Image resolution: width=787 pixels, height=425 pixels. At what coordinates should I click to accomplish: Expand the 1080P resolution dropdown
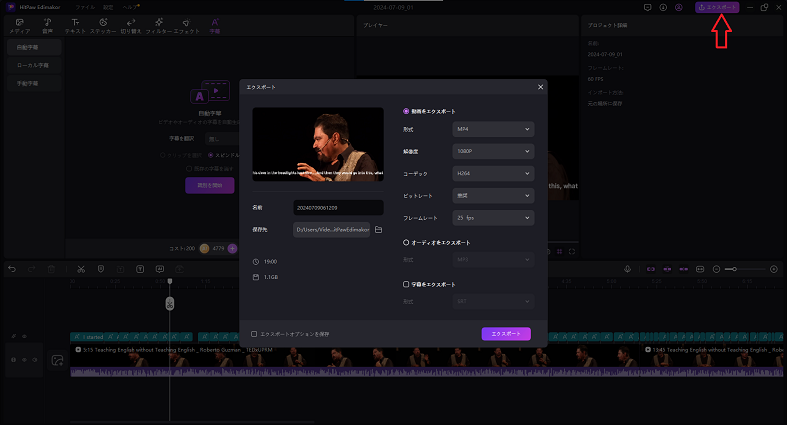coord(493,152)
